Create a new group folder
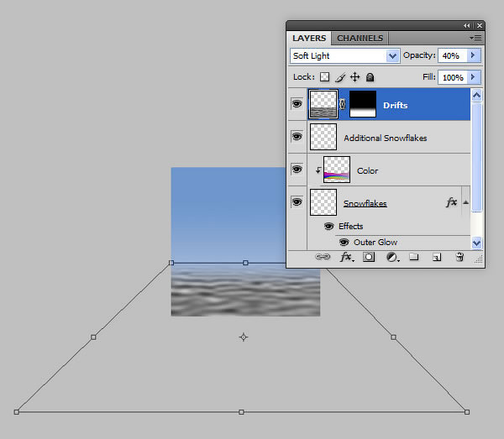The height and width of the screenshot is (439, 504). (x=414, y=257)
